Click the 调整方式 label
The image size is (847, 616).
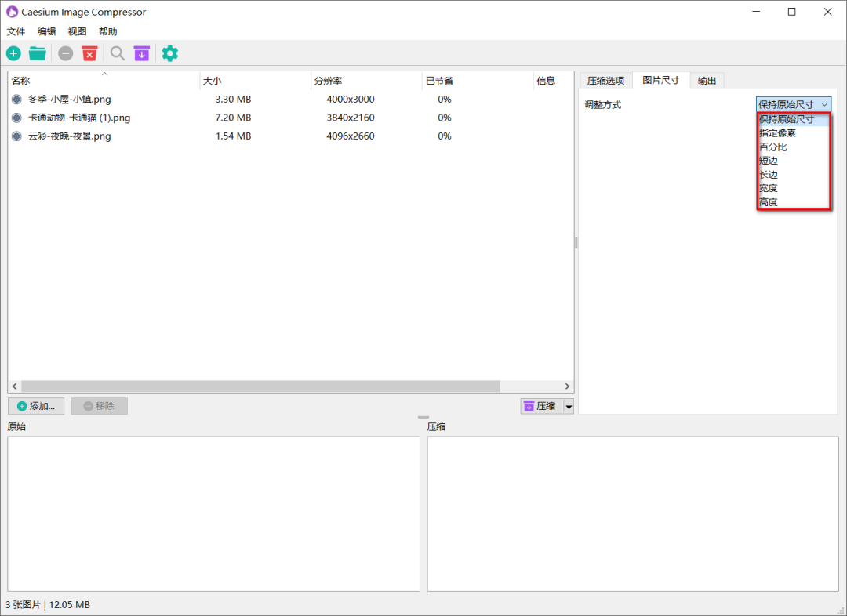(x=603, y=105)
